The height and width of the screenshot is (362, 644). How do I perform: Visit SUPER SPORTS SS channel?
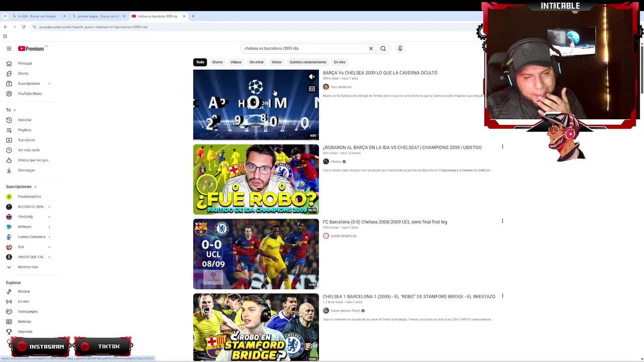click(x=344, y=236)
